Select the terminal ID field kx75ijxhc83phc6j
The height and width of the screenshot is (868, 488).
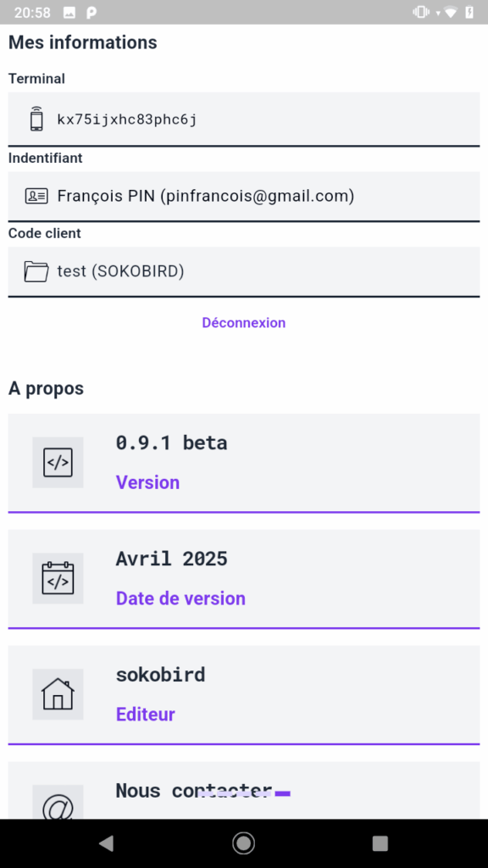coord(244,119)
